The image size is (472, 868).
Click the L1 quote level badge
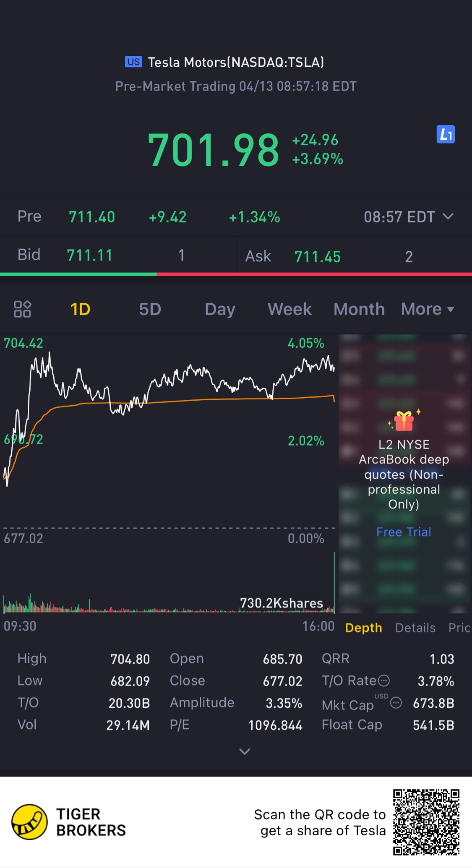446,135
